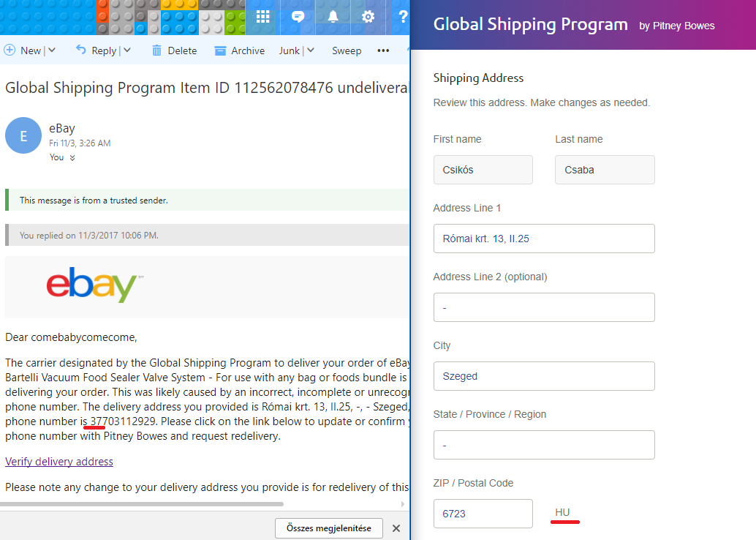
Task: Click the scrollbar right arrow
Action: point(403,504)
